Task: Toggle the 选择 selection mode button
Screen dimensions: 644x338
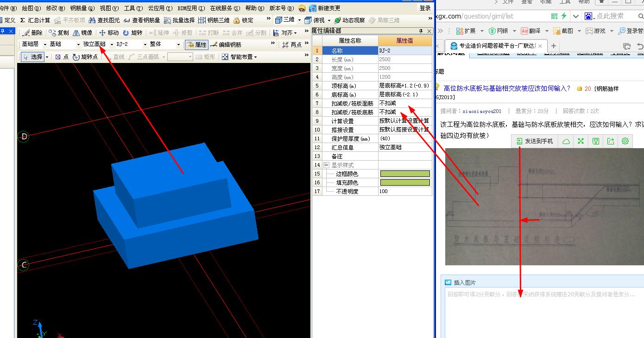Action: click(x=32, y=57)
